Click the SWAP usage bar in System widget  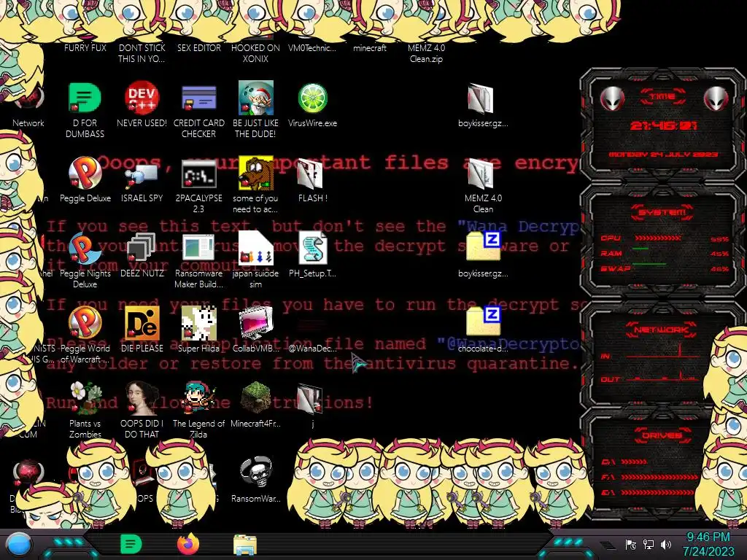(x=649, y=264)
